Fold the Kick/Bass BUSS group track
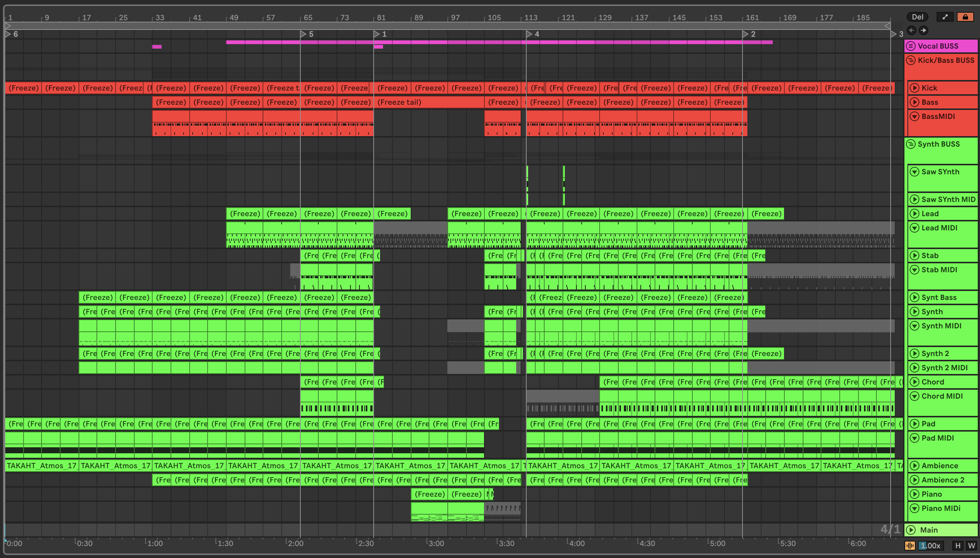The image size is (980, 558). (911, 60)
